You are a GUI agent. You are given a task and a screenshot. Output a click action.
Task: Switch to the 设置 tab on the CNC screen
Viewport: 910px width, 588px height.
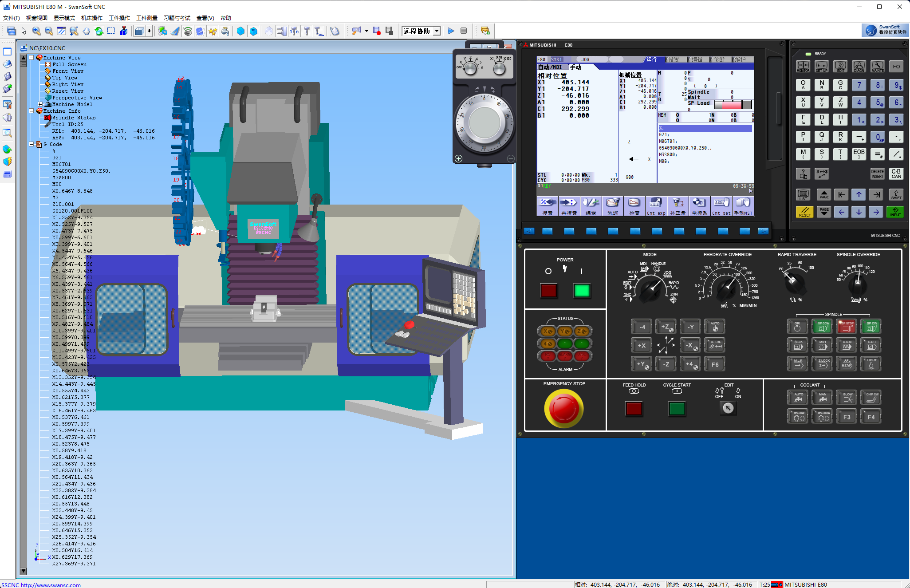[x=674, y=59]
